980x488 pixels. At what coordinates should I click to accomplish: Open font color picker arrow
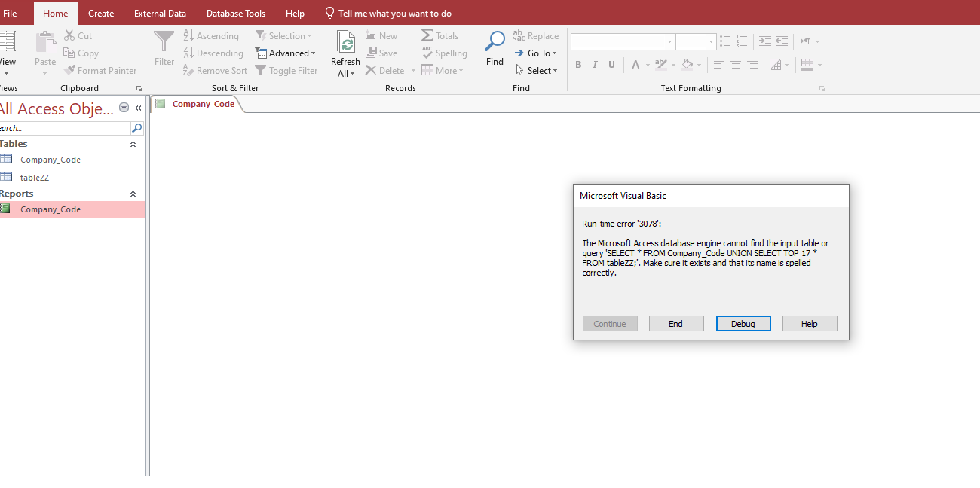pyautogui.click(x=648, y=66)
